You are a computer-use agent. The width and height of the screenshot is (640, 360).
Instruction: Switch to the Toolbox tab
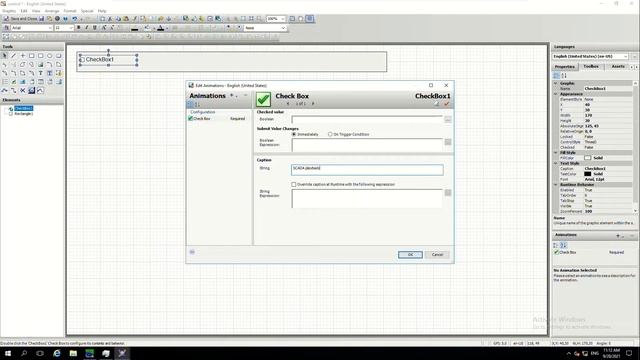(x=591, y=66)
